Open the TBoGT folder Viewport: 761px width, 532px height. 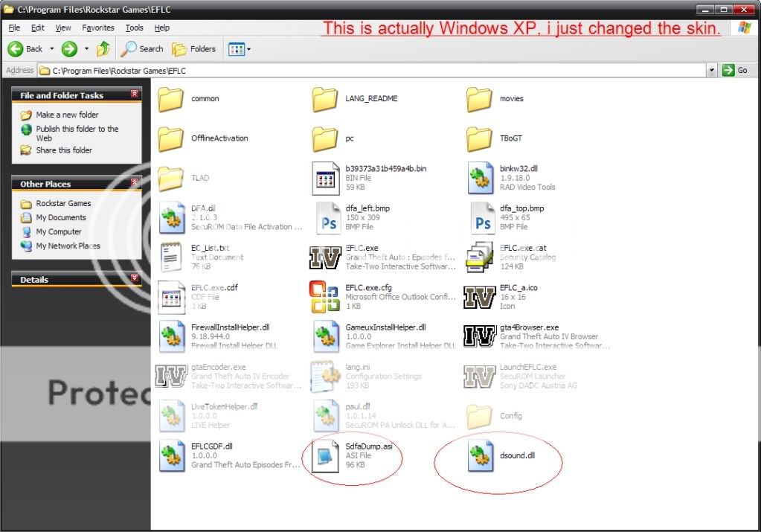coord(481,138)
